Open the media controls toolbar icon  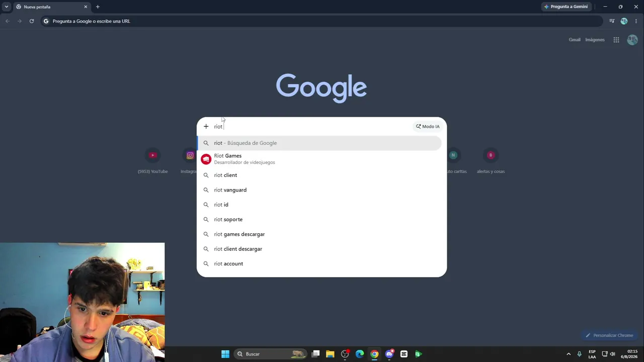point(612,21)
